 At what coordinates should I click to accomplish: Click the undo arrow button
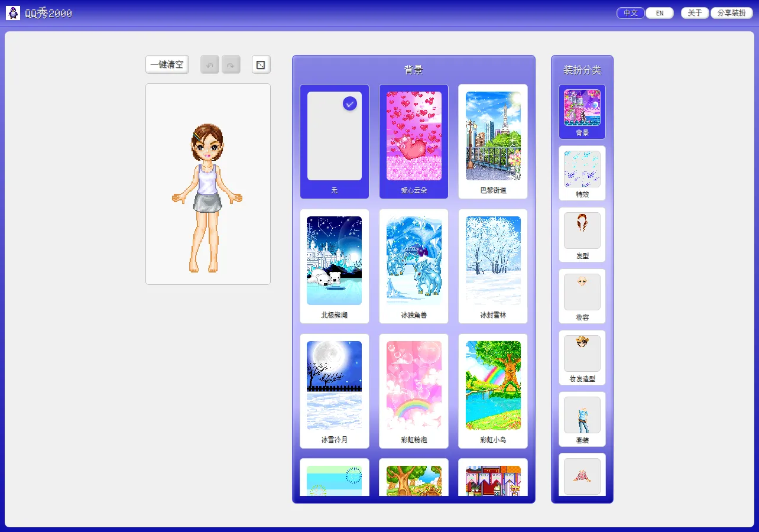210,64
